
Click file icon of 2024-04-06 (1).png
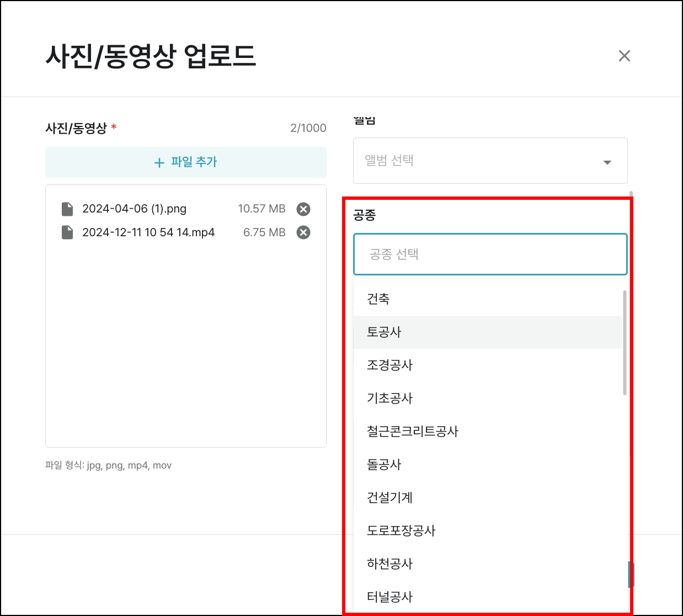(67, 209)
